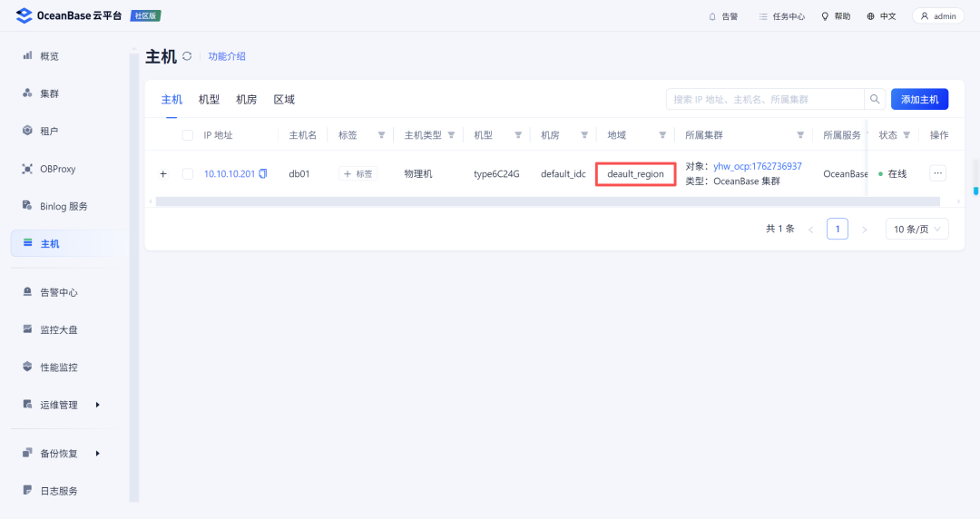Focus the IP address search field
Viewport: 980px width, 519px height.
765,100
